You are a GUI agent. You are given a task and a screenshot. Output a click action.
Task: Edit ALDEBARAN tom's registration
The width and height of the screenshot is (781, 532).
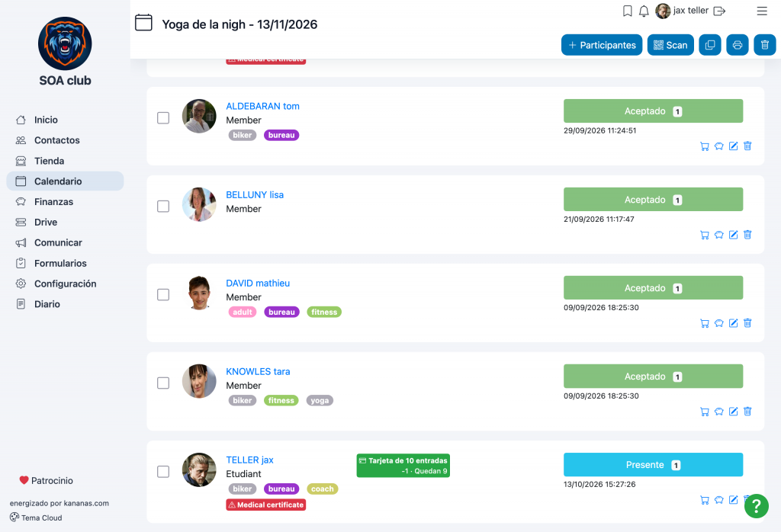point(733,146)
